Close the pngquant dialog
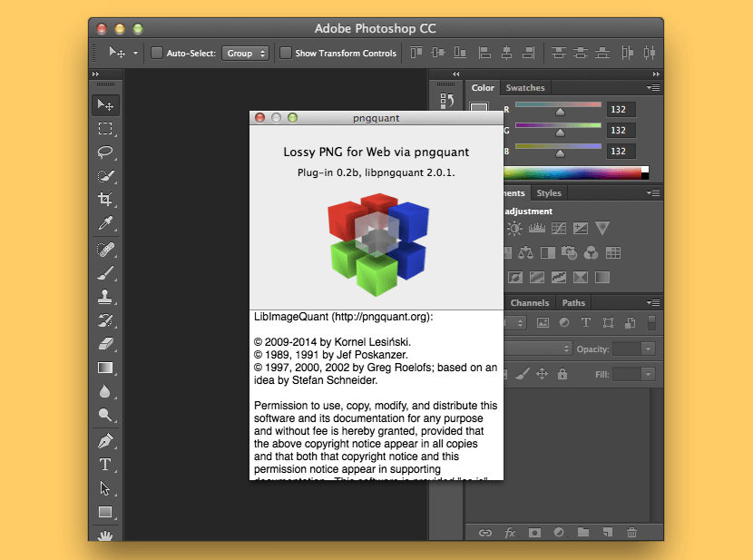 coord(259,118)
